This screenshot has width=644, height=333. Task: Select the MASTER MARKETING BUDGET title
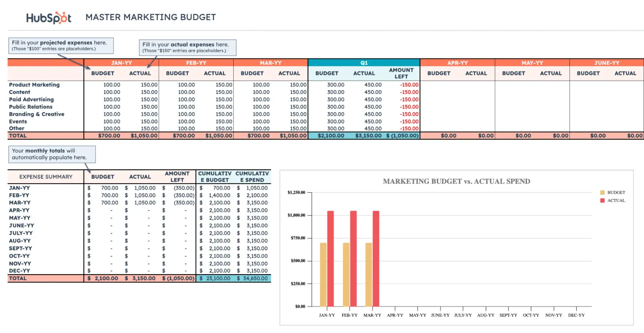150,17
